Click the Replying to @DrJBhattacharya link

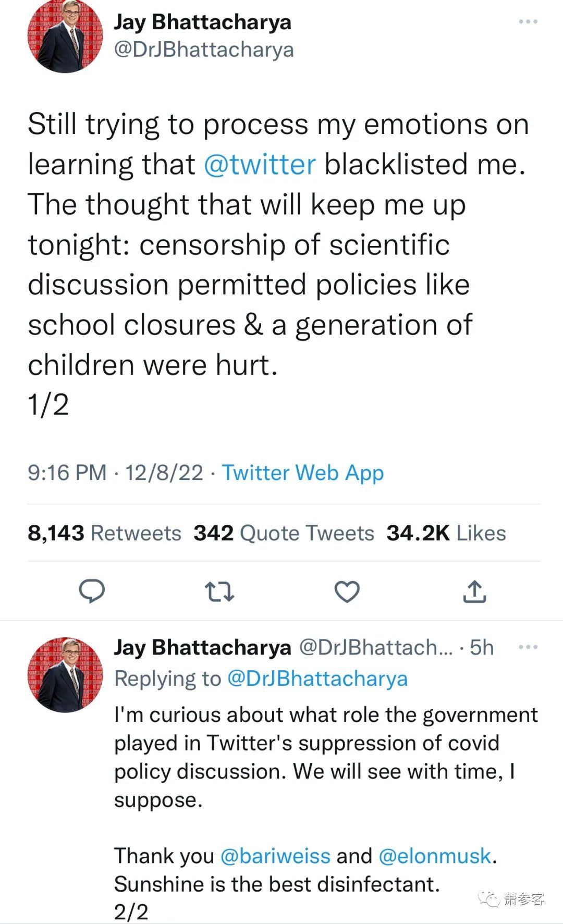317,679
